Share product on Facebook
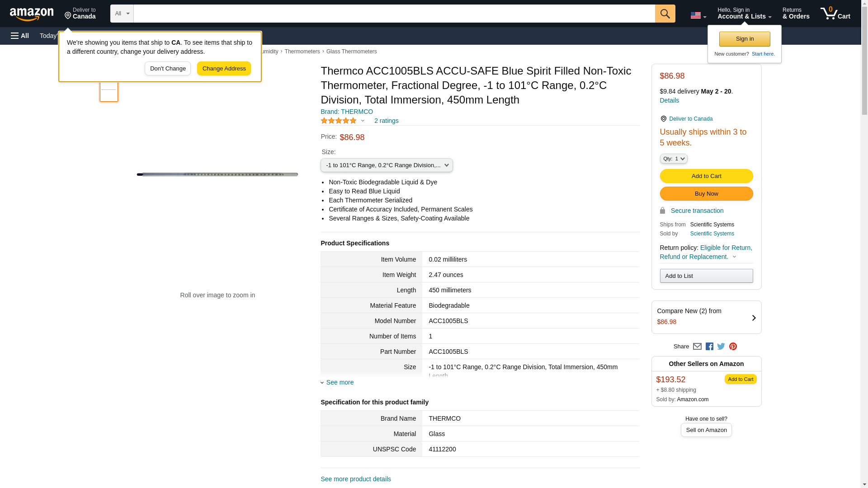 709,347
